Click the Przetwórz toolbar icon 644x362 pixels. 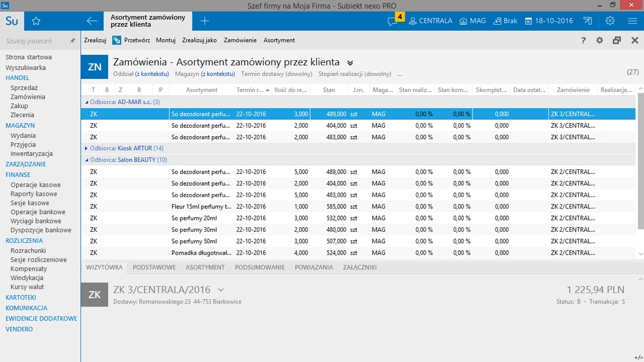[116, 40]
